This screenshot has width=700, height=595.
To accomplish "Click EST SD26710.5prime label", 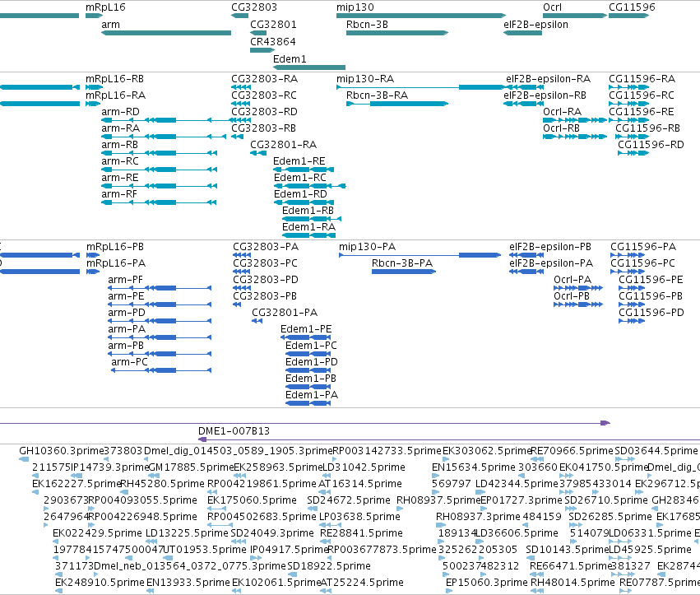I will (x=605, y=500).
